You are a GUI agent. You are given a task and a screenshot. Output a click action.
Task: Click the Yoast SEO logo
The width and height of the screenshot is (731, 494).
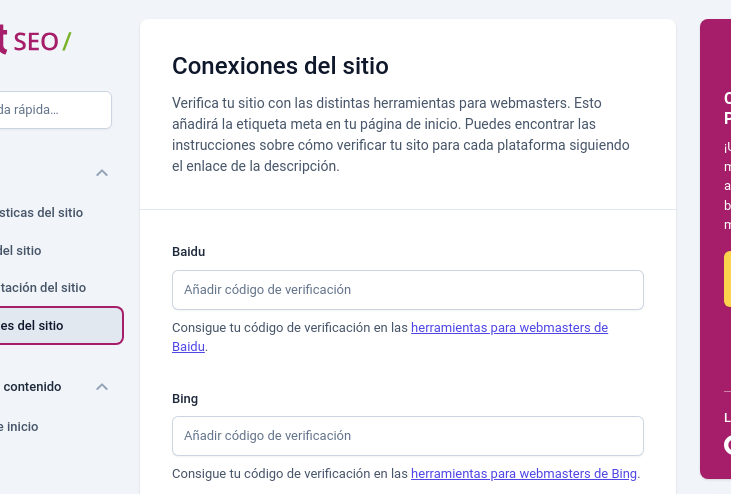35,41
